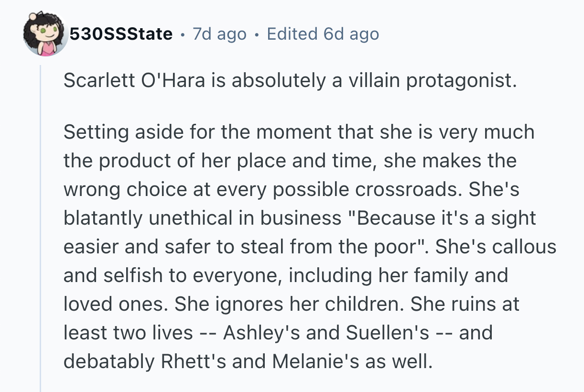584x392 pixels.
Task: Click the word "Suellen's" in the comment
Action: 388,332
